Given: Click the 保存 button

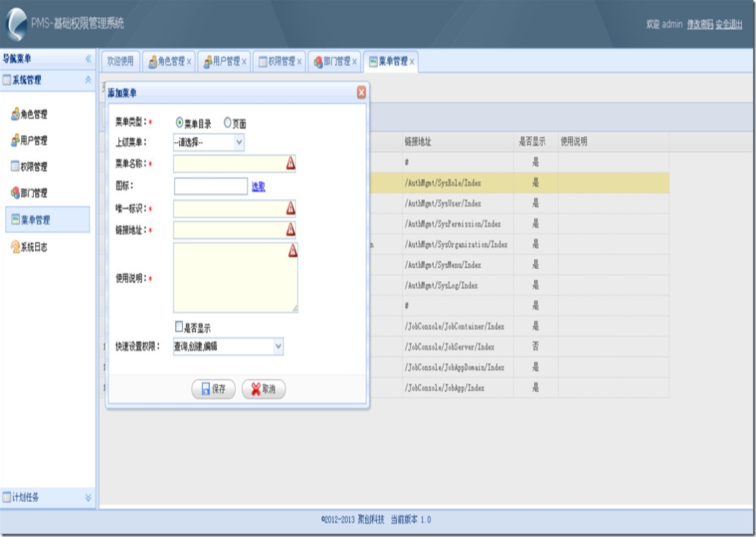Looking at the screenshot, I should click(x=213, y=390).
